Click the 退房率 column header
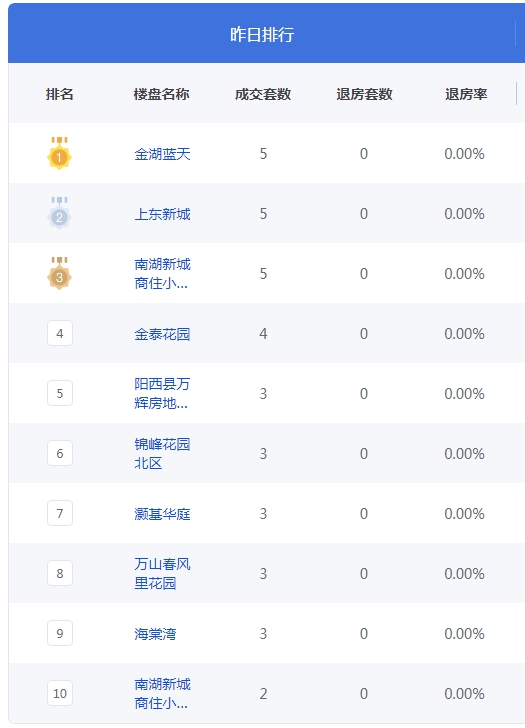This screenshot has height=728, width=525. (466, 94)
